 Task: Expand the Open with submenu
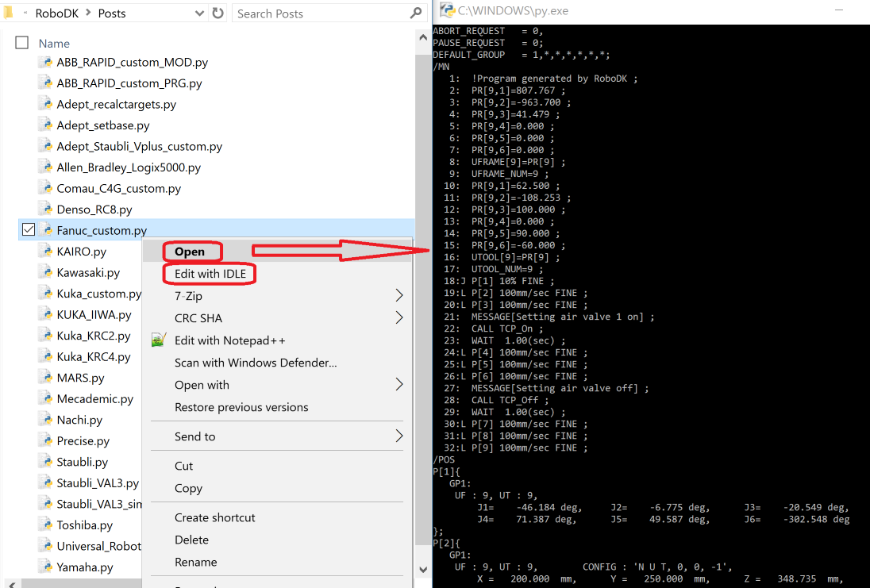[x=398, y=385]
